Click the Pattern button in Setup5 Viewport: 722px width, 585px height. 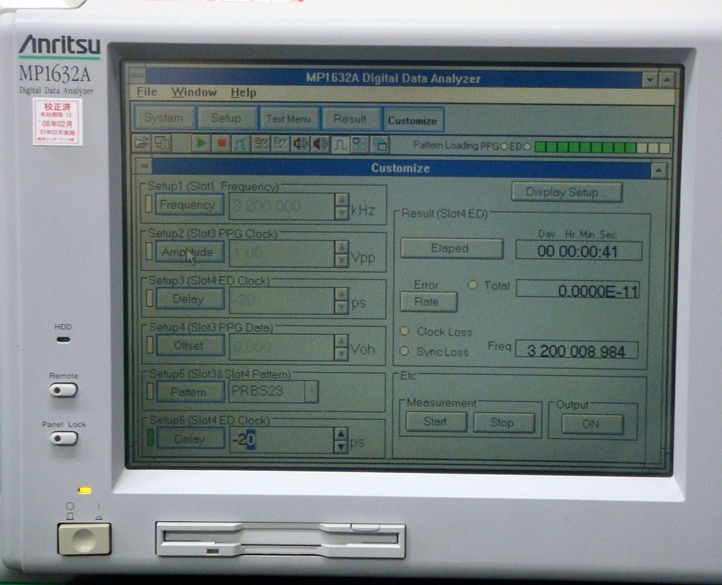[190, 392]
